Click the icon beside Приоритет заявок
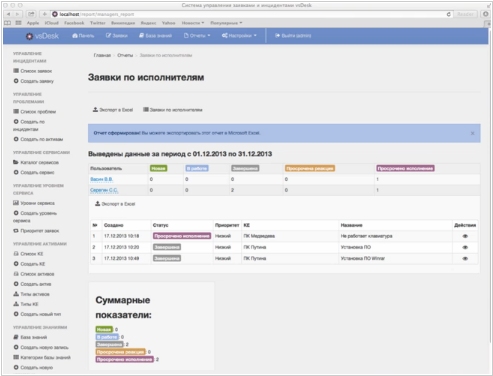493x376 pixels. coord(16,231)
